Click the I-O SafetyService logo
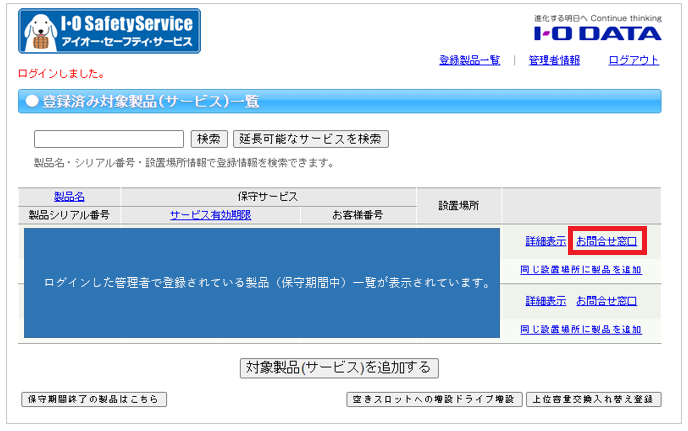Screen dimensions: 688x431 click(x=109, y=31)
